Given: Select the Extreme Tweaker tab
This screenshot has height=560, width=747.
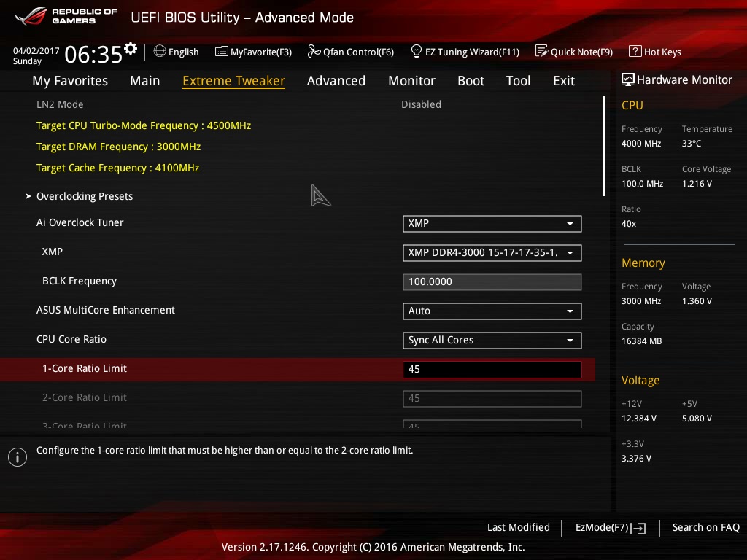Looking at the screenshot, I should tap(233, 81).
